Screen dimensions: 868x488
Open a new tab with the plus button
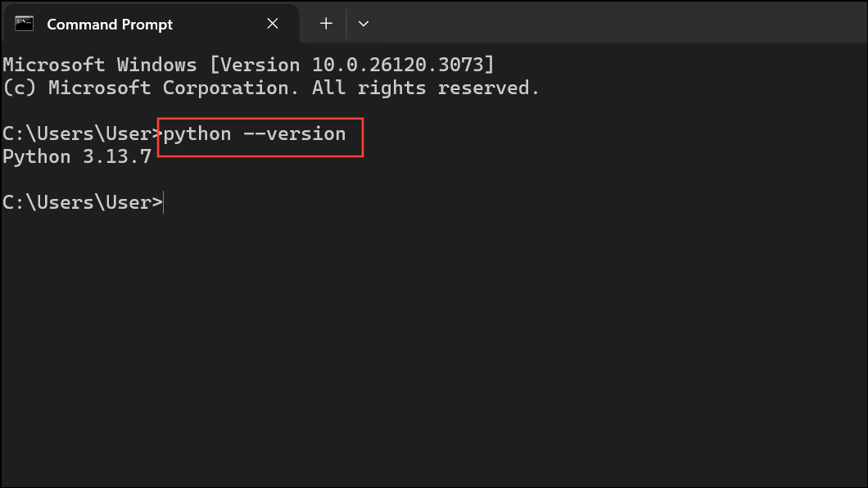click(x=324, y=24)
